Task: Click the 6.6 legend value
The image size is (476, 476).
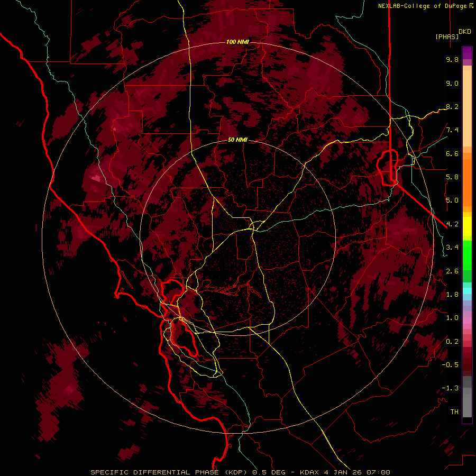Action: [x=452, y=153]
